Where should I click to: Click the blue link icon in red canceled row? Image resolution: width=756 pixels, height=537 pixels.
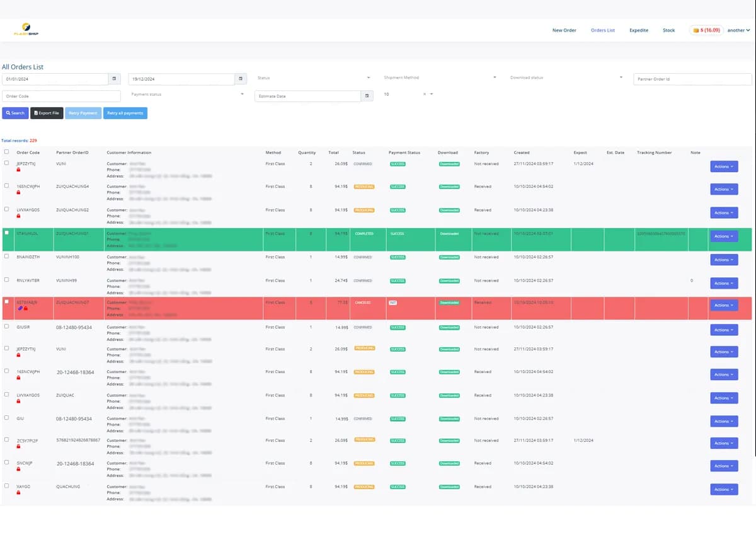point(20,308)
